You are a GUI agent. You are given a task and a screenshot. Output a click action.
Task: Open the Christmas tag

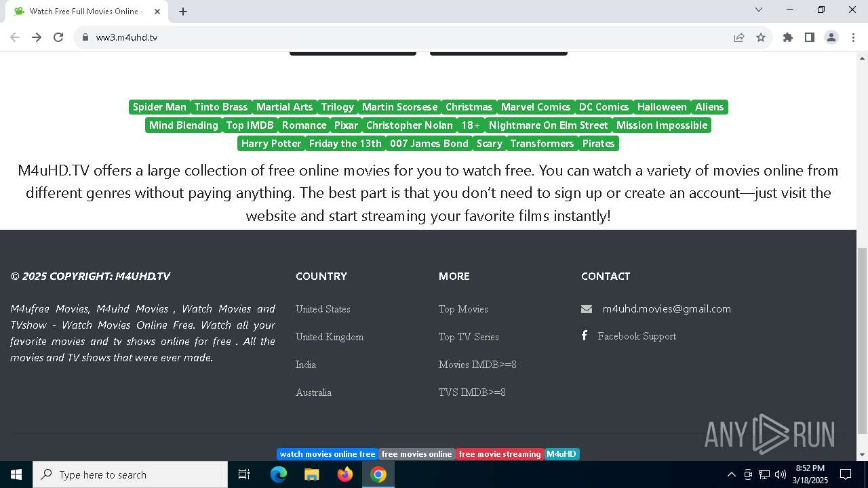469,107
